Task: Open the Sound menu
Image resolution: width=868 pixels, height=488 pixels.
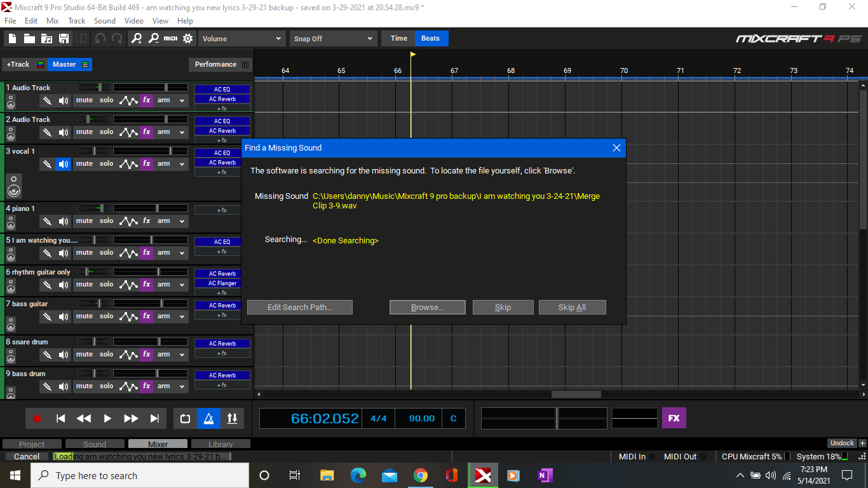Action: pos(105,20)
